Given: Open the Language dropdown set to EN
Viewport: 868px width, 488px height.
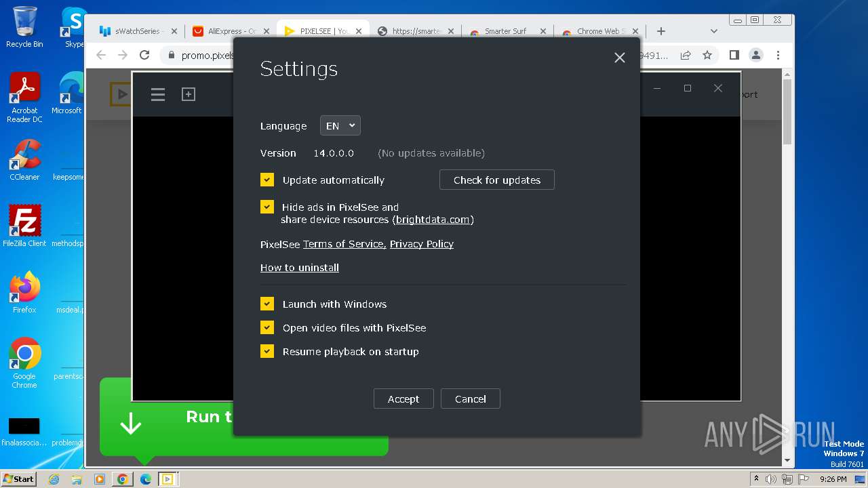Looking at the screenshot, I should point(340,125).
